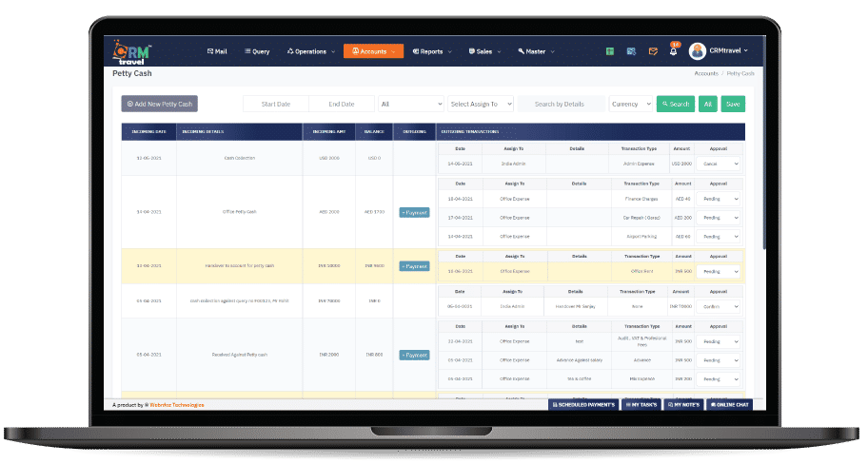868x464 pixels.
Task: Select the Admin Expense transaction type cell
Action: coord(639,164)
